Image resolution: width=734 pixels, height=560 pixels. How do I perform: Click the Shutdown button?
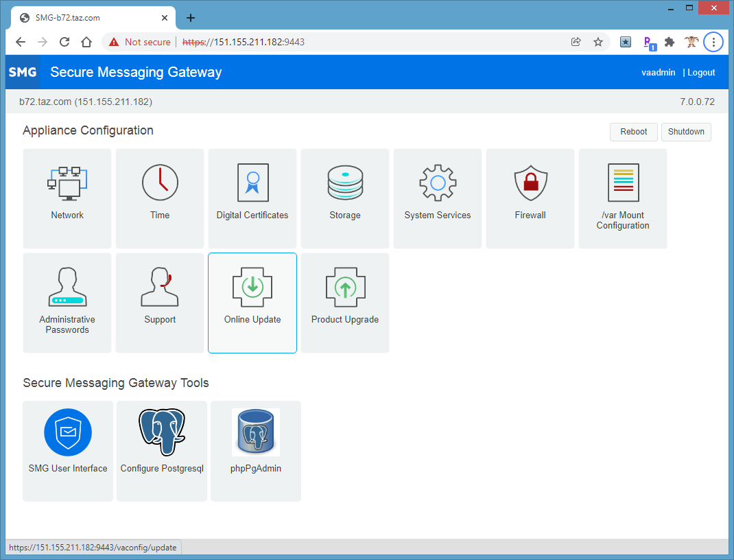coord(686,132)
